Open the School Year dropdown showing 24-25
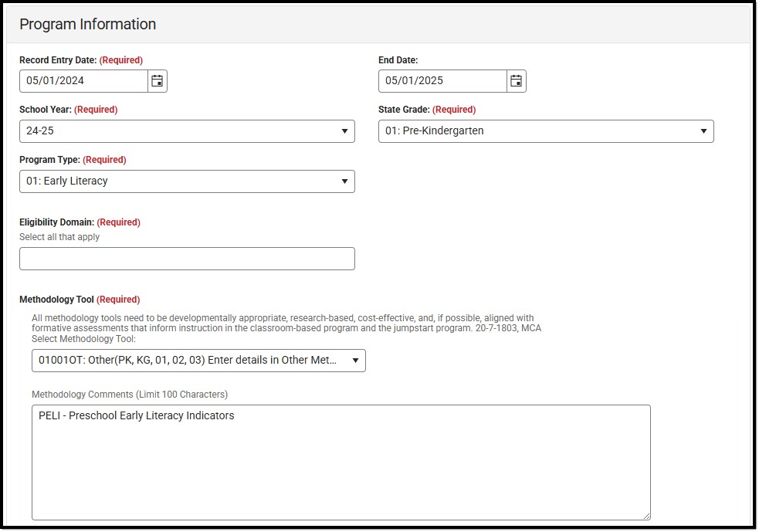This screenshot has height=532, width=759. point(188,131)
